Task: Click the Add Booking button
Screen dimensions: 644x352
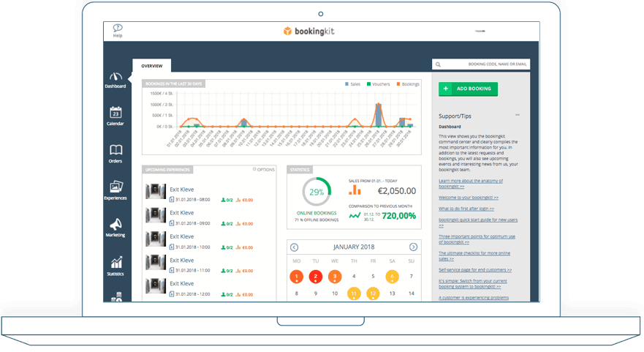Action: tap(468, 89)
